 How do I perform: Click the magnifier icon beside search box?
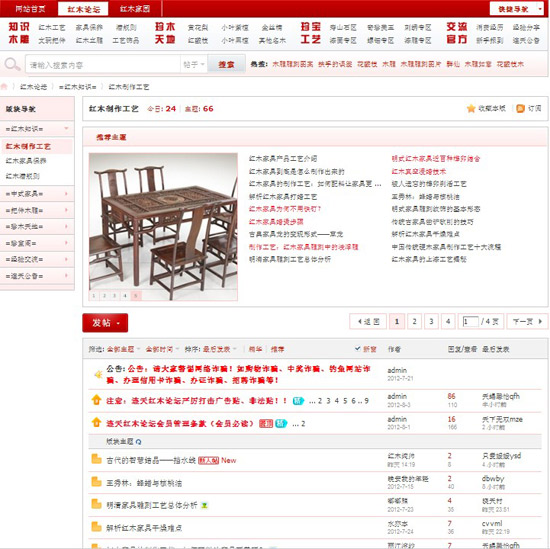point(12,64)
